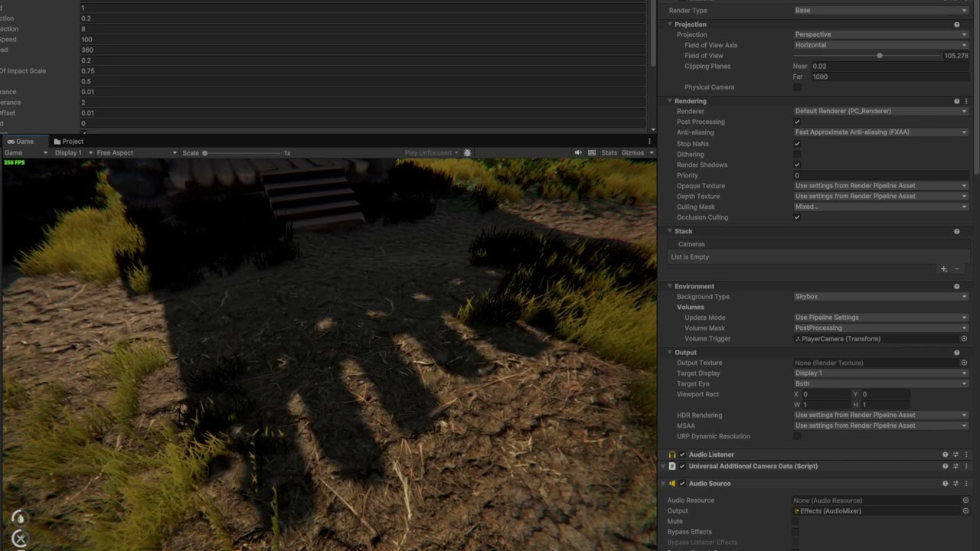Click the Volume Trigger object picker icon
Viewport: 980px width, 551px height.
(964, 338)
